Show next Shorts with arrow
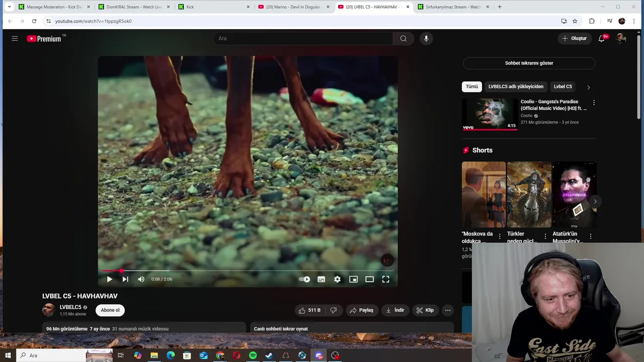The height and width of the screenshot is (362, 644). pyautogui.click(x=595, y=202)
